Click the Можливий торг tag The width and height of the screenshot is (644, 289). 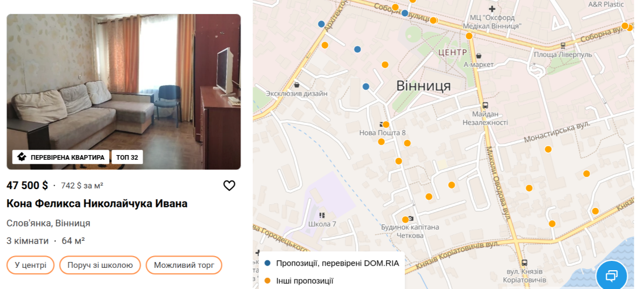184,265
